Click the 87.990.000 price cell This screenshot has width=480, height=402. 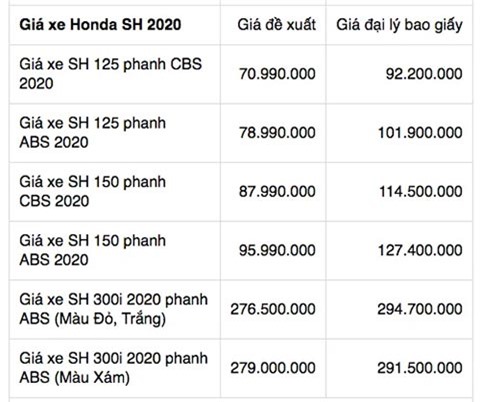click(277, 191)
